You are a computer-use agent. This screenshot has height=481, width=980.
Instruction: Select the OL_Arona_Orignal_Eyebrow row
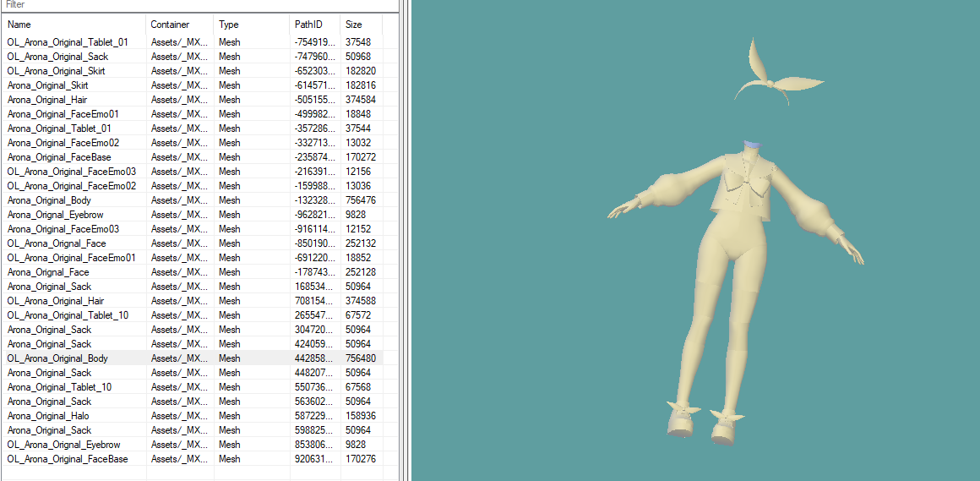[193, 445]
